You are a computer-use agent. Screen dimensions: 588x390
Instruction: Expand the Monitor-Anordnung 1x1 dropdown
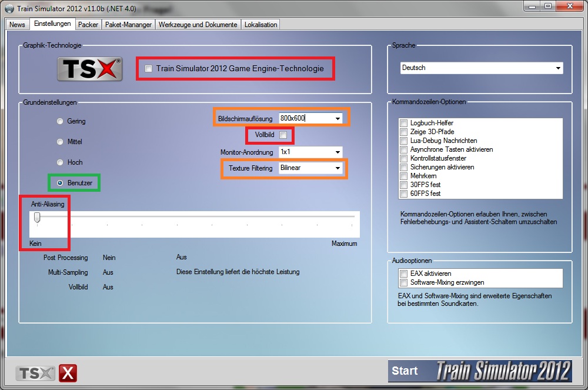338,152
